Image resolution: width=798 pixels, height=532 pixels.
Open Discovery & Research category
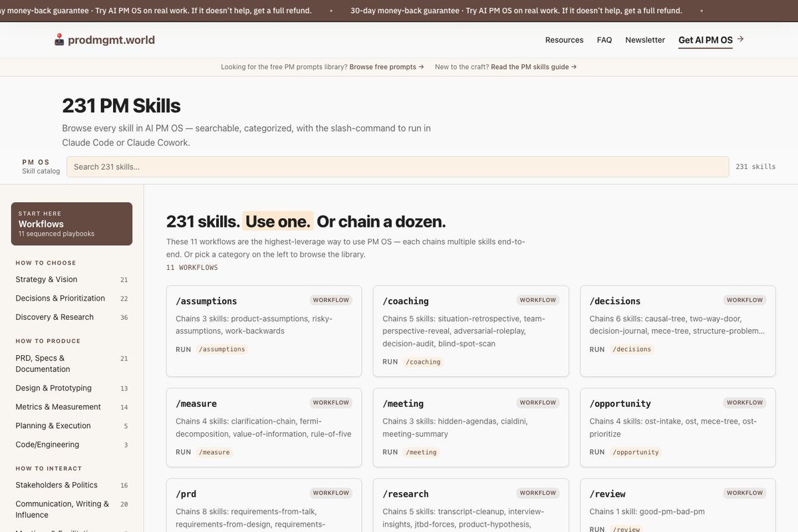point(72,317)
